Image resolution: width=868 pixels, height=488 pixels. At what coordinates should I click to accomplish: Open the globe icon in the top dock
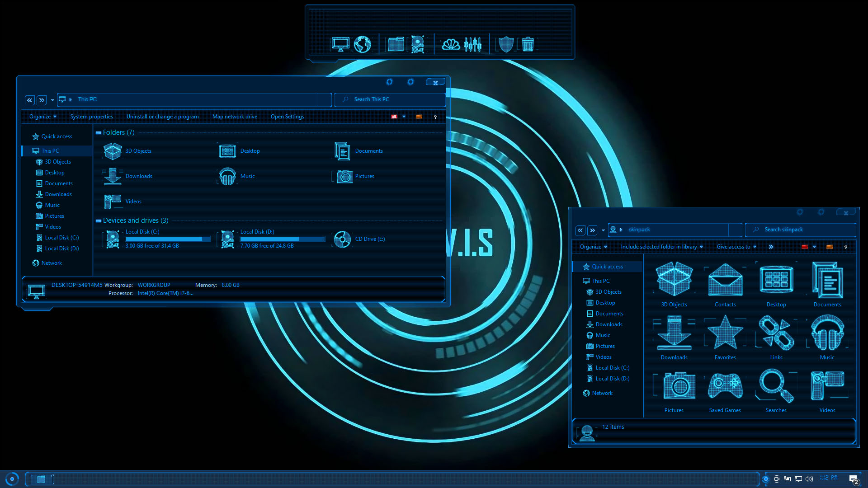pyautogui.click(x=362, y=44)
